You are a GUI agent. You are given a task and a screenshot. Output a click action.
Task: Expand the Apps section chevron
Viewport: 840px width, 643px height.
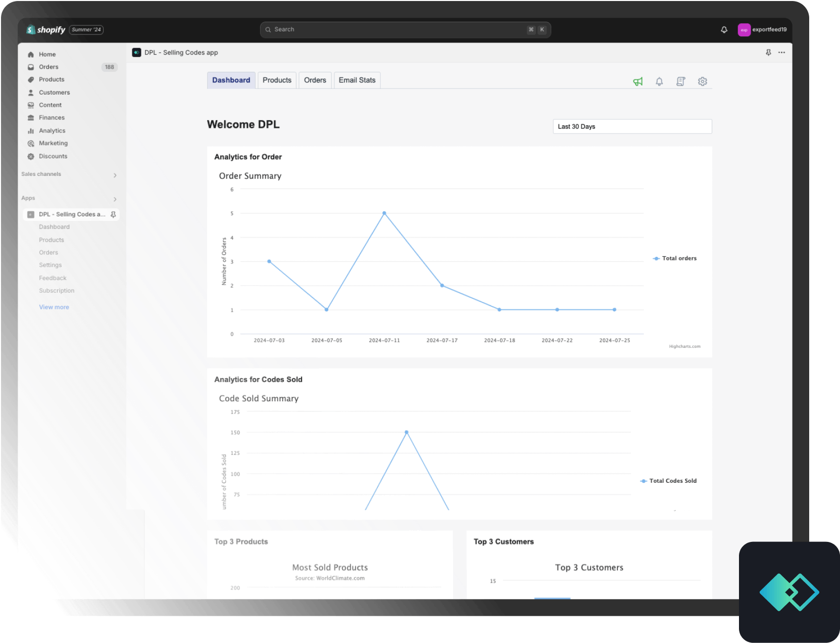coord(115,199)
